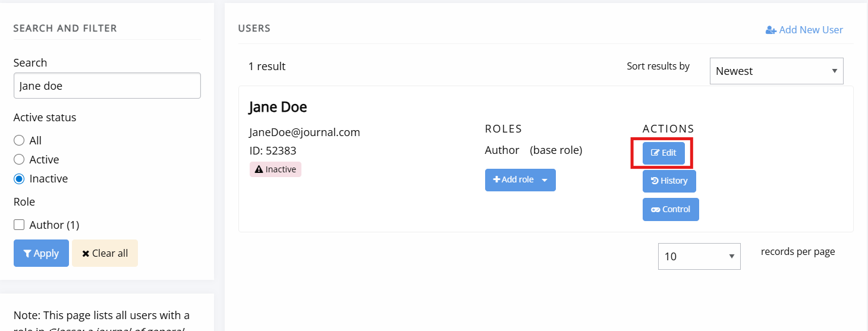Open the records per page dropdown
This screenshot has height=331, width=868.
pyautogui.click(x=699, y=256)
